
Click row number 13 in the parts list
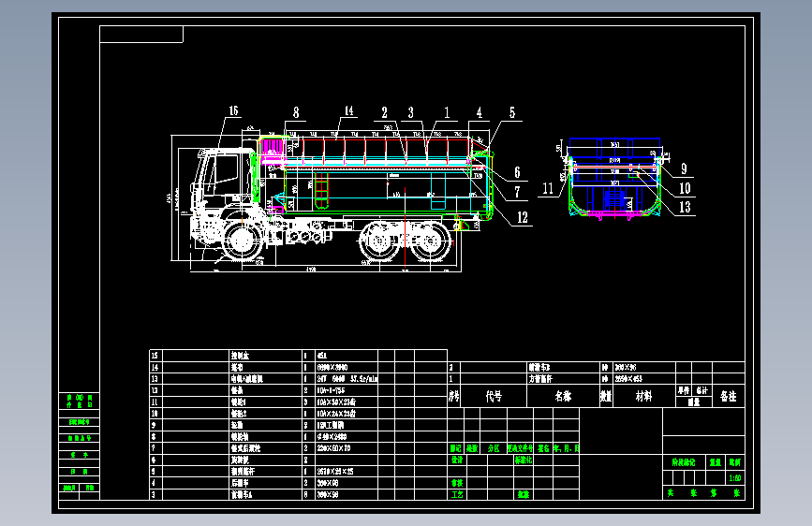[x=155, y=379]
